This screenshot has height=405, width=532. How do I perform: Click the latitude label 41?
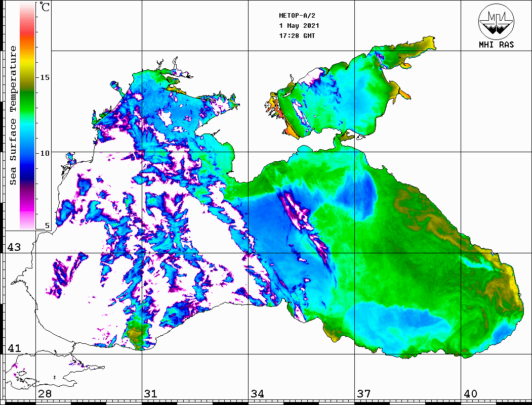point(14,348)
